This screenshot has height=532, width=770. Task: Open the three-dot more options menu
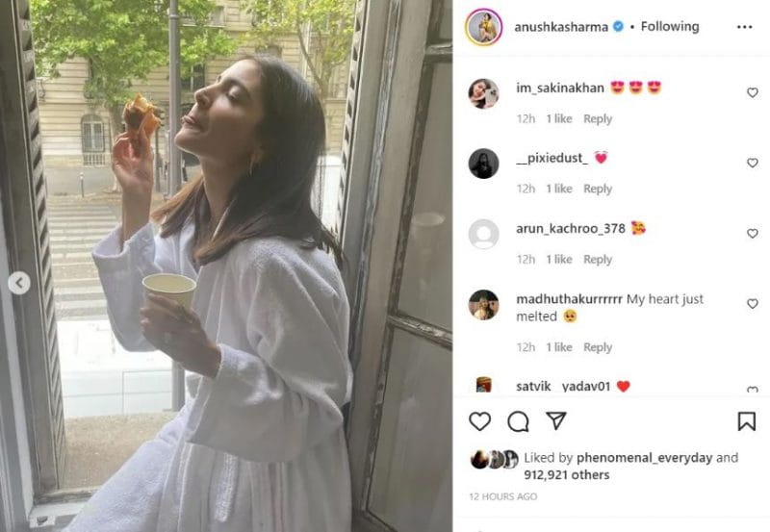(x=744, y=27)
